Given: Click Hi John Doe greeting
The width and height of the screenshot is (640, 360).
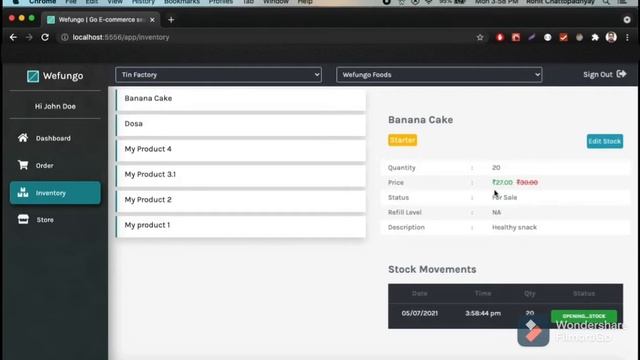Looking at the screenshot, I should click(x=55, y=106).
